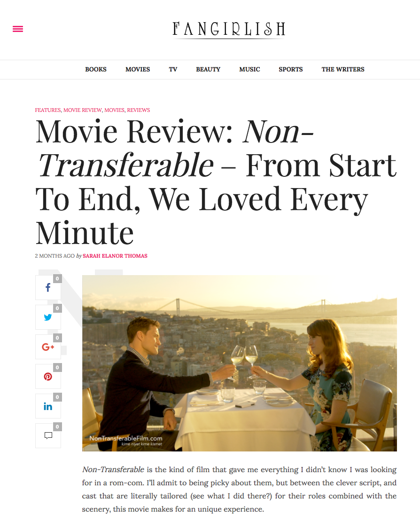420x522 pixels.
Task: Open the Features category link
Action: [48, 110]
